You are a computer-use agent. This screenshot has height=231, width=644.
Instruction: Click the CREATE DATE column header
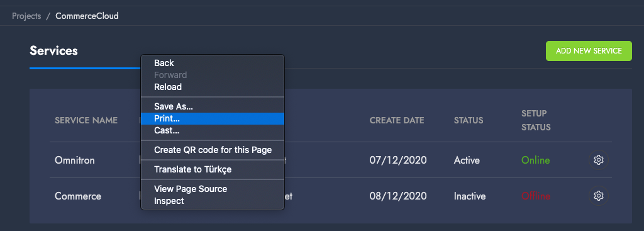click(x=397, y=120)
